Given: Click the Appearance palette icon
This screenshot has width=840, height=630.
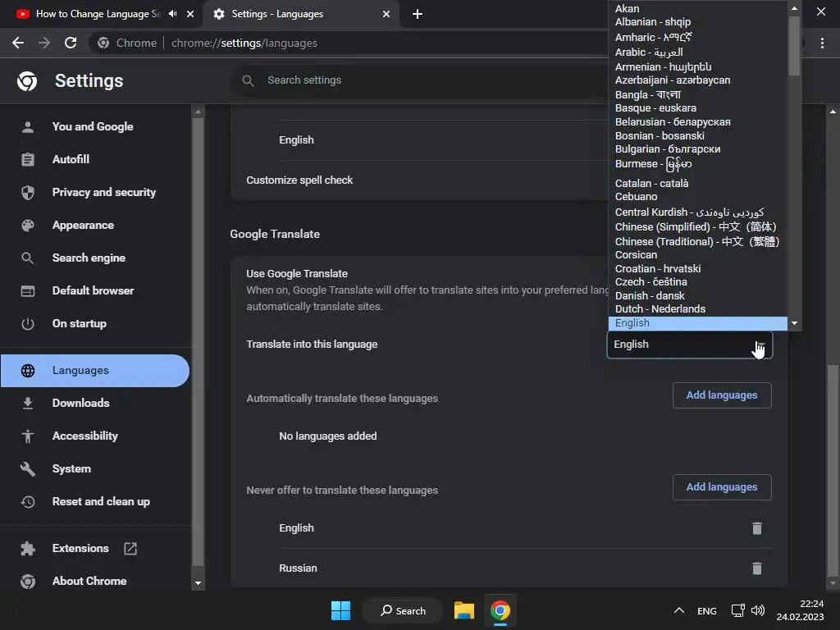Looking at the screenshot, I should [x=27, y=226].
